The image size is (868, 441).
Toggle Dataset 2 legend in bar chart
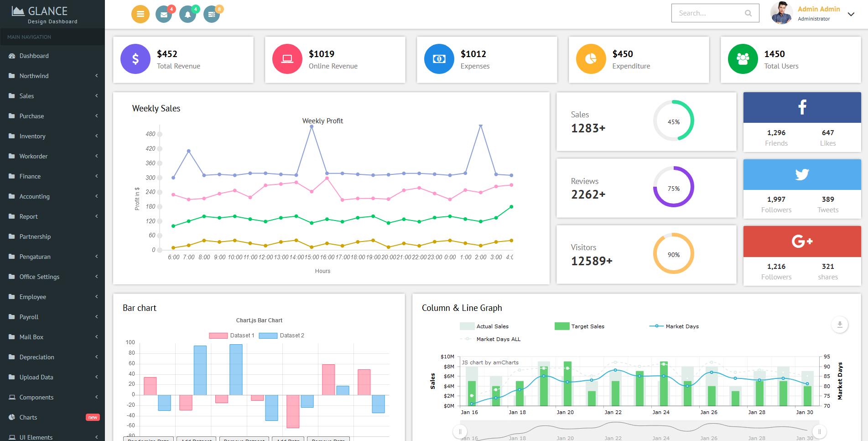pos(281,336)
